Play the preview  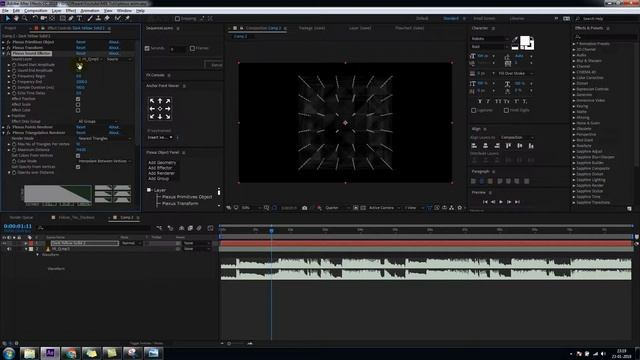pyautogui.click(x=501, y=202)
